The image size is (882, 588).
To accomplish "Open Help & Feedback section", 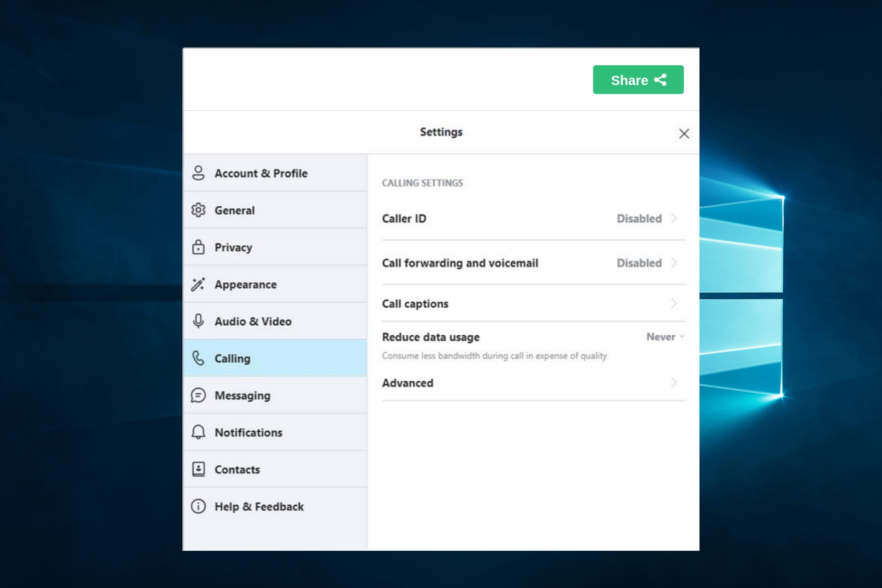I will pyautogui.click(x=275, y=506).
